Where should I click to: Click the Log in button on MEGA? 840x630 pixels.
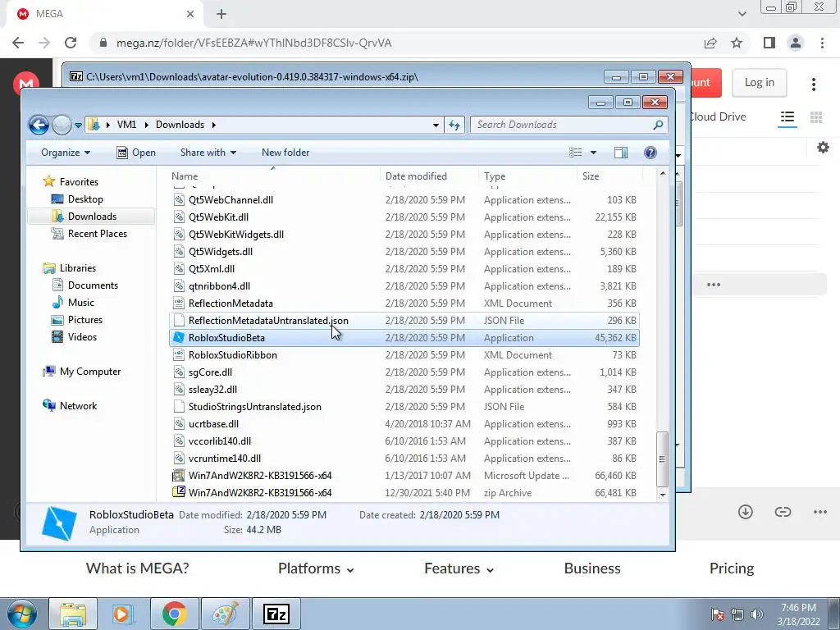[759, 83]
